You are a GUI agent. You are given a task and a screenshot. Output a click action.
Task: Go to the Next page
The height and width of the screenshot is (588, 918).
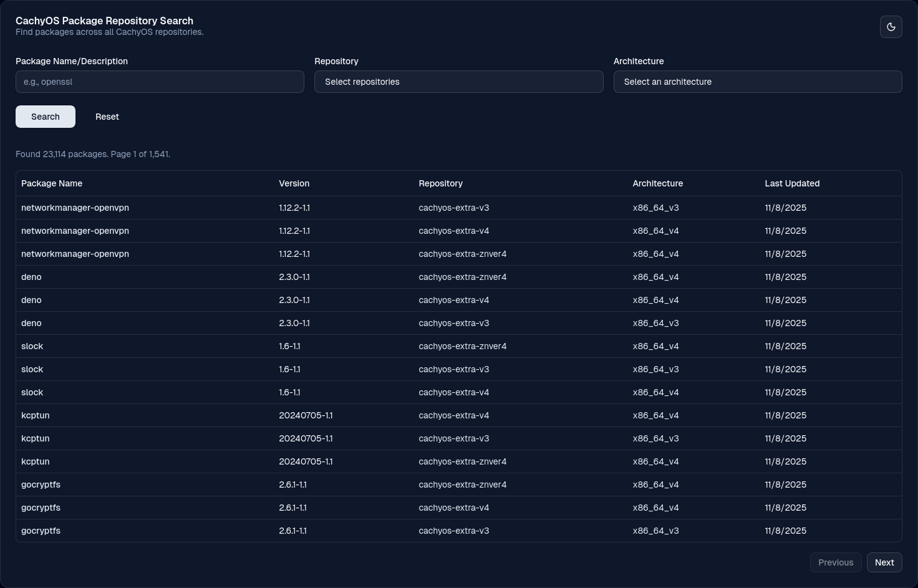pyautogui.click(x=884, y=562)
